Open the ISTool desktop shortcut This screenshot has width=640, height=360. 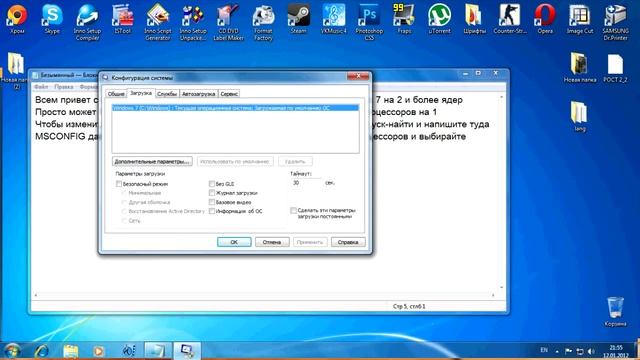(x=122, y=18)
